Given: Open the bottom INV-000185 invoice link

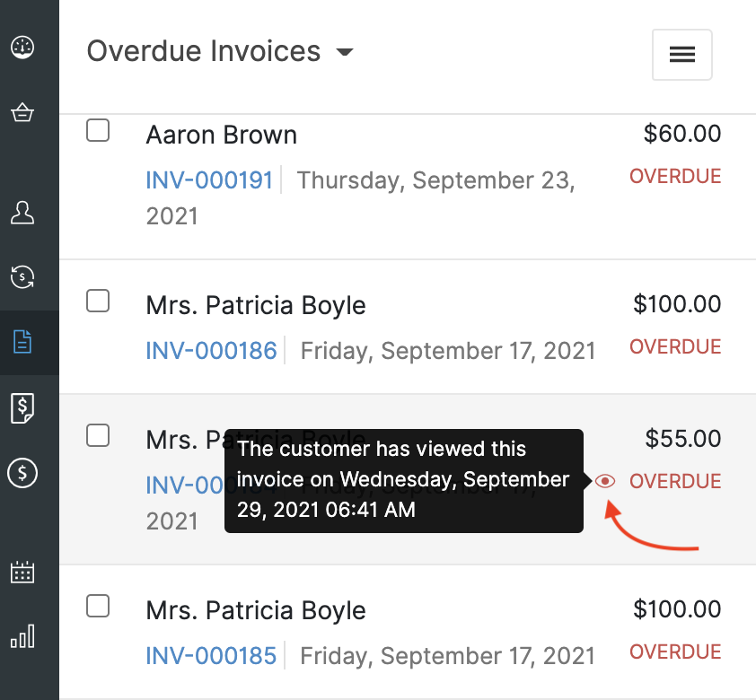Looking at the screenshot, I should (x=211, y=656).
